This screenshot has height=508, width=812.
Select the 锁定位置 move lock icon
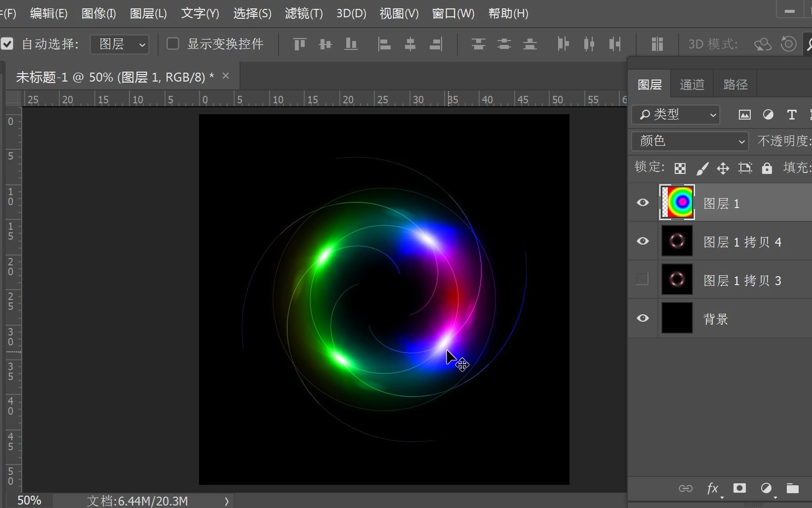[x=723, y=168]
